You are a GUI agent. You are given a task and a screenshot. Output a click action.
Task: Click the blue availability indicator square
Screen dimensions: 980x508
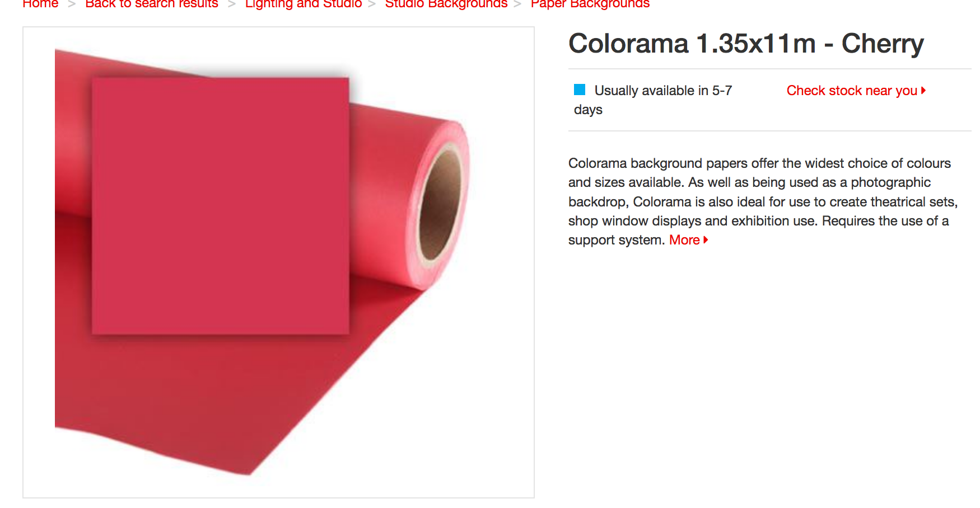[x=580, y=90]
